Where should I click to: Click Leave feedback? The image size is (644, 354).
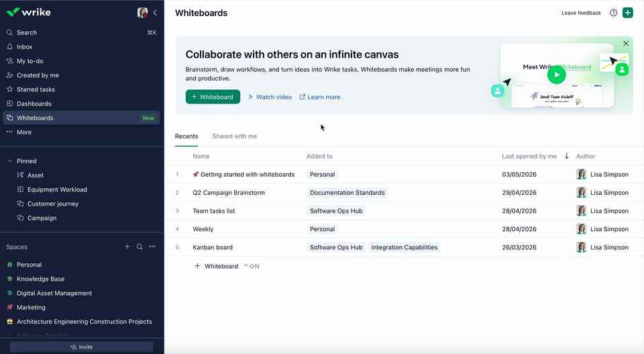(x=581, y=13)
